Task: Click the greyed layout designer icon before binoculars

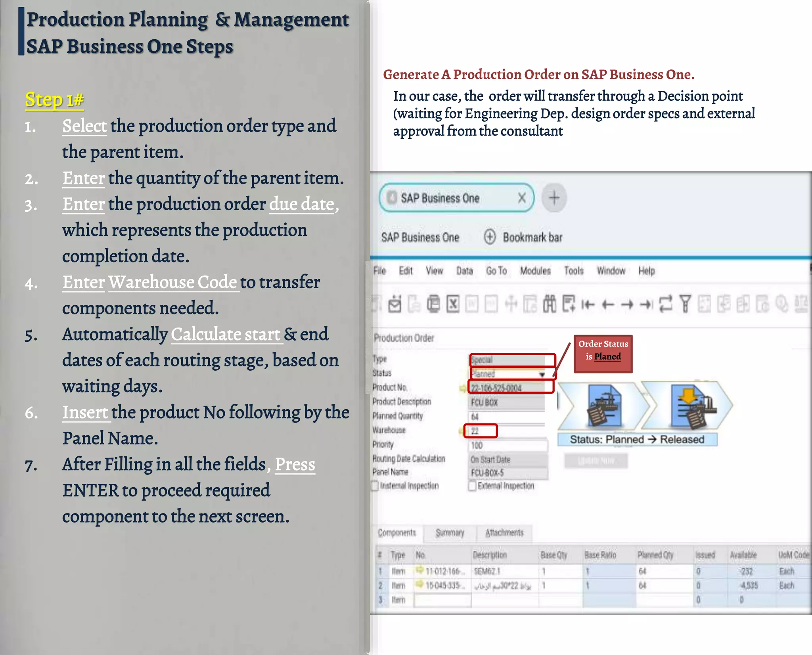Action: [530, 305]
